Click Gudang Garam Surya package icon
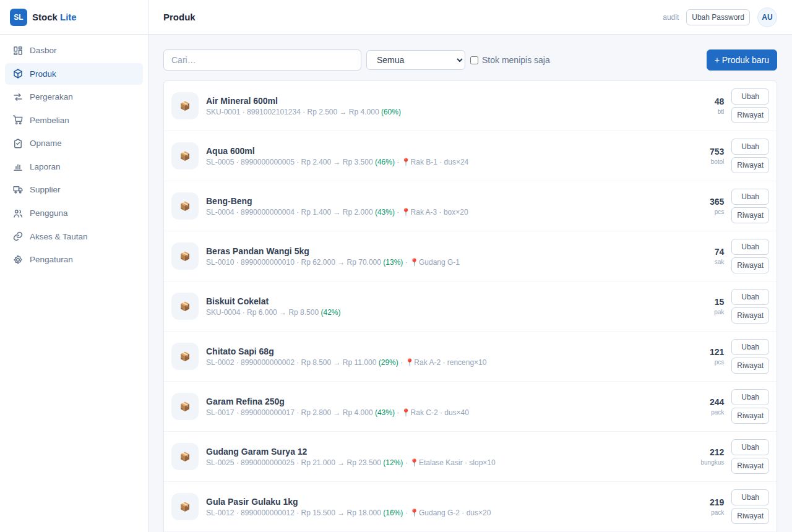Image resolution: width=792 pixels, height=532 pixels. (x=185, y=457)
